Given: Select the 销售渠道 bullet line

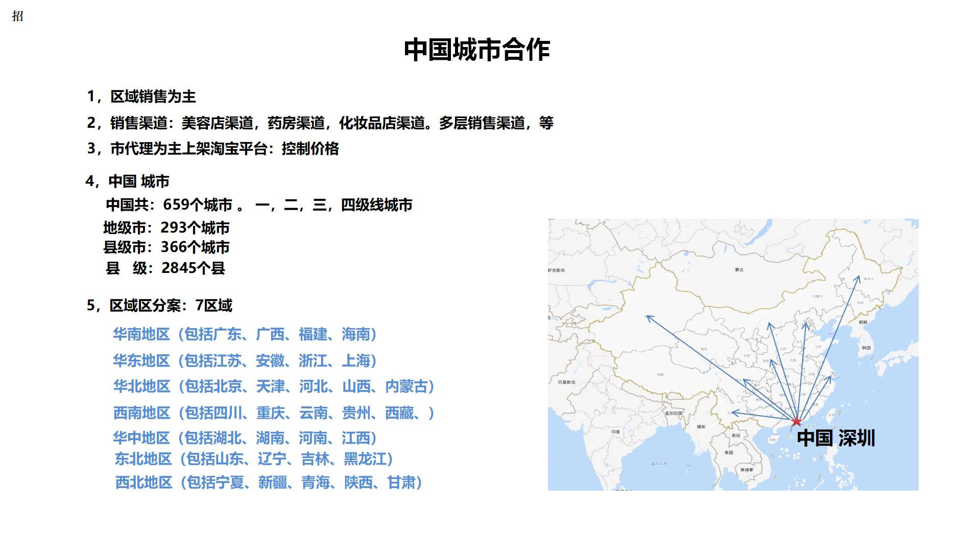Looking at the screenshot, I should tap(320, 123).
